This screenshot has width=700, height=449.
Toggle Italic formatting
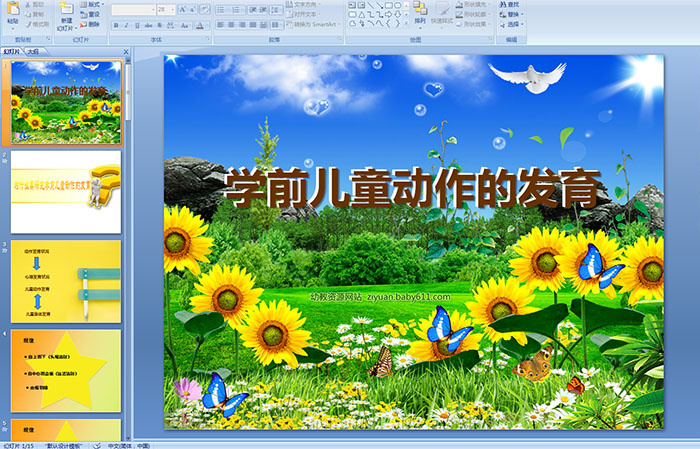pyautogui.click(x=126, y=25)
